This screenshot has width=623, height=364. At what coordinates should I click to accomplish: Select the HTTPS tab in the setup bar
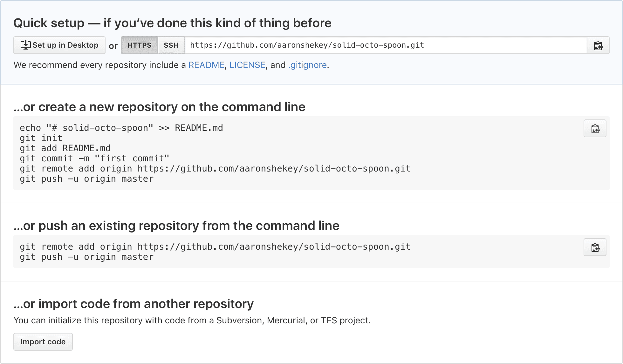pyautogui.click(x=139, y=45)
